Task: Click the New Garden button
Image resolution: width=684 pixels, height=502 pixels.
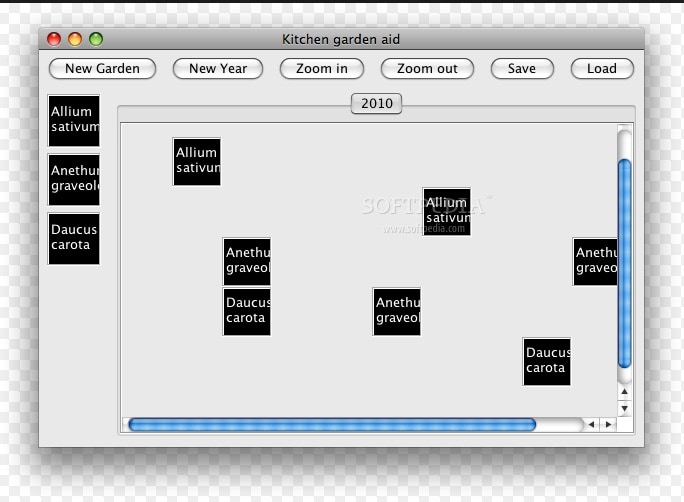Action: point(103,69)
